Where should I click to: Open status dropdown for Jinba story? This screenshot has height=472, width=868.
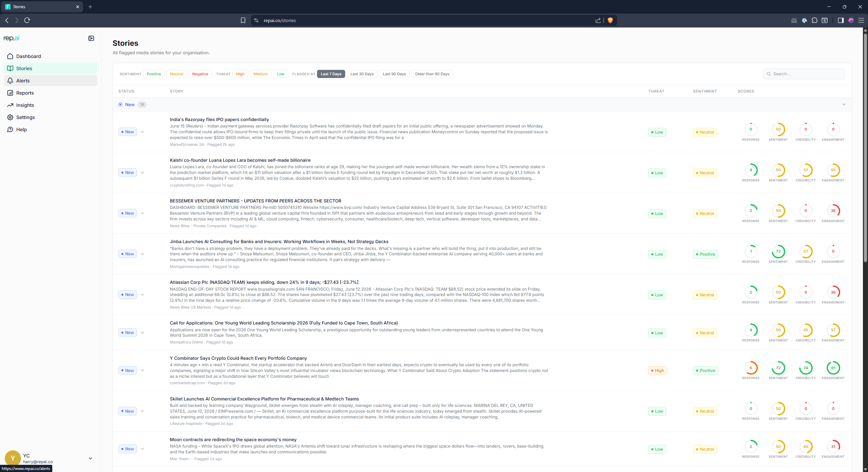coord(142,254)
